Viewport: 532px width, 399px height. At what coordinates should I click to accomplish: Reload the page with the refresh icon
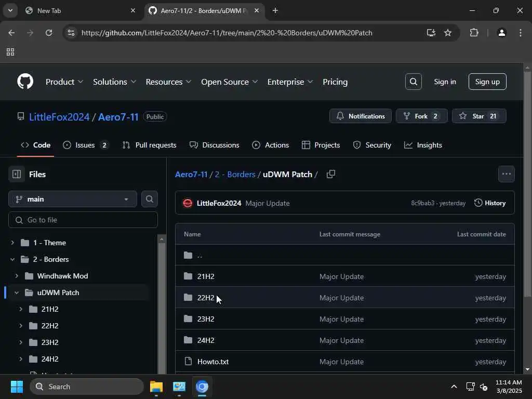click(x=49, y=33)
